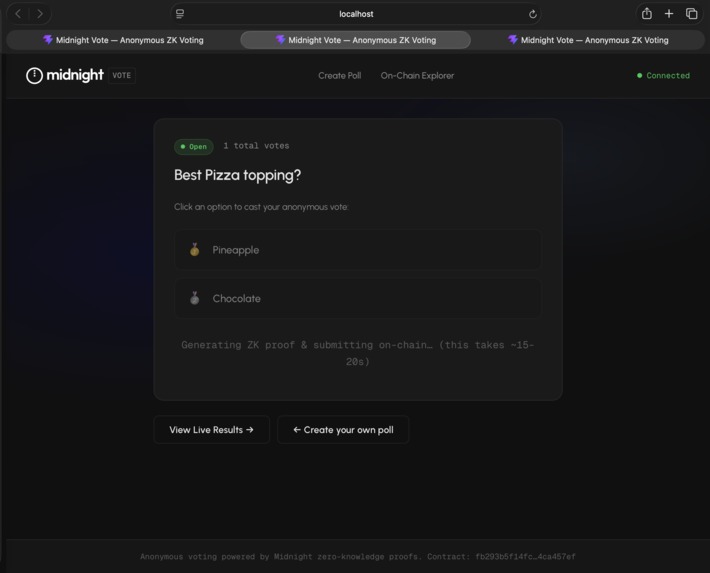
Task: Click the Connected status label
Action: click(x=668, y=76)
